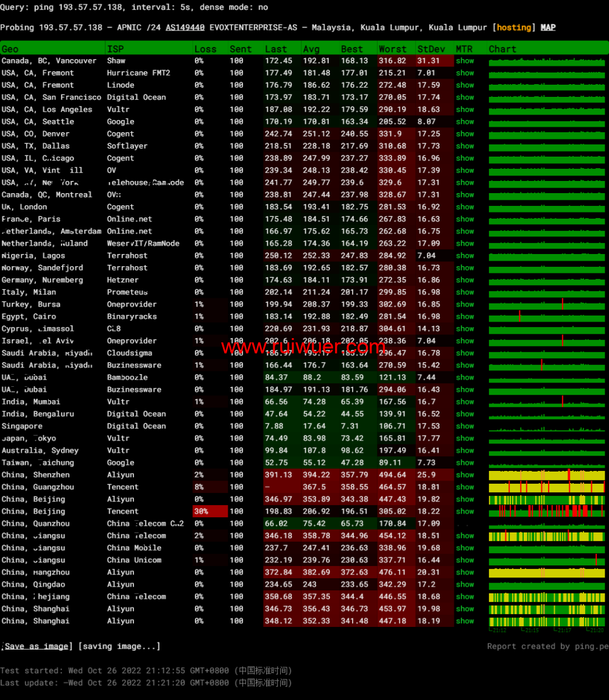
Task: Click the Worst column header
Action: 392,49
